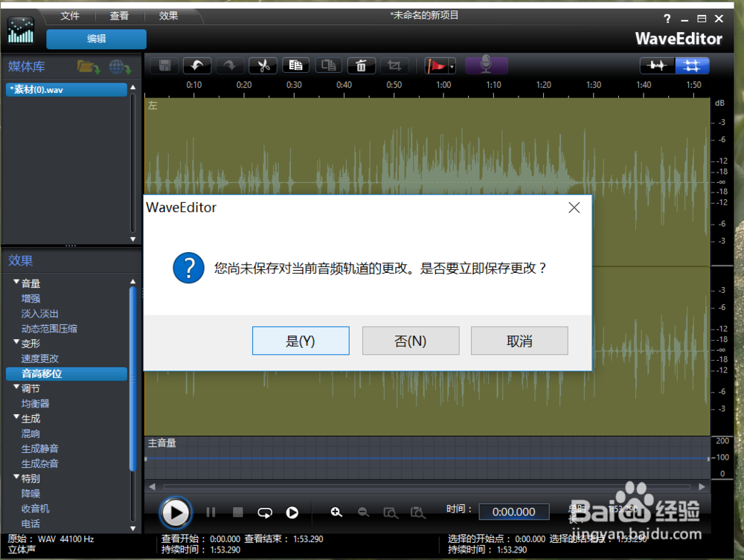Choose the 生成杂音 effect

40,464
